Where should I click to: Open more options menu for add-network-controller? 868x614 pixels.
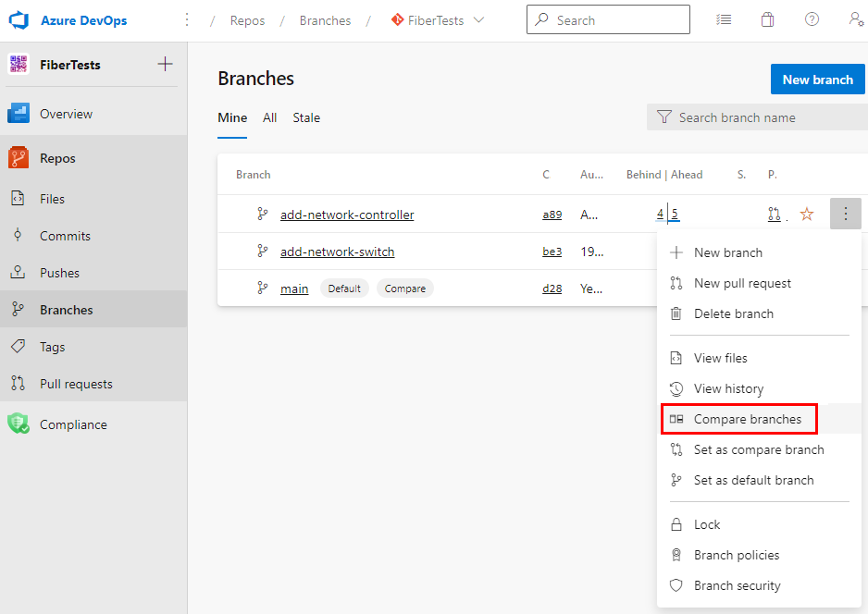pos(845,214)
